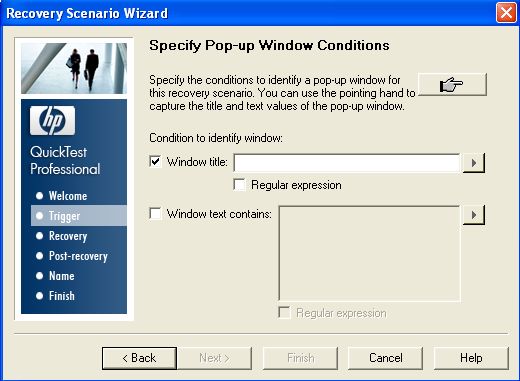Cancel the Recovery Scenario Wizard
520x381 pixels.
pyautogui.click(x=386, y=358)
